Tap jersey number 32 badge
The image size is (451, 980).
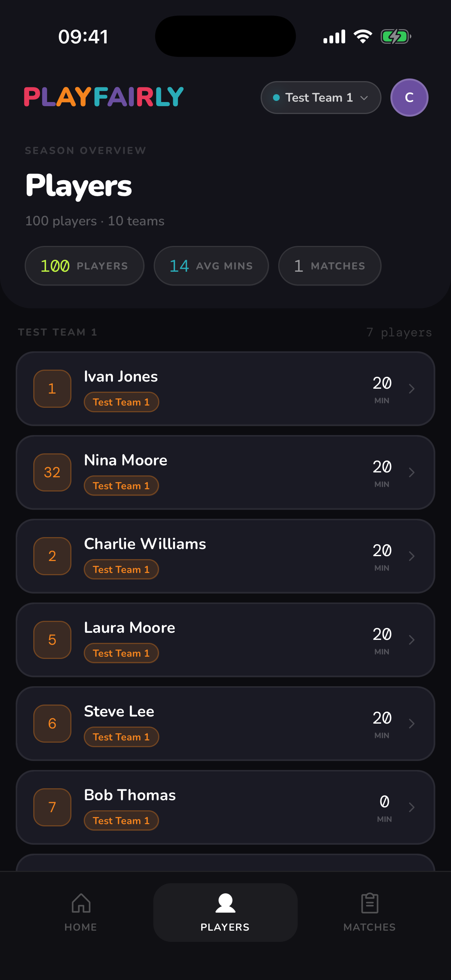click(x=52, y=472)
